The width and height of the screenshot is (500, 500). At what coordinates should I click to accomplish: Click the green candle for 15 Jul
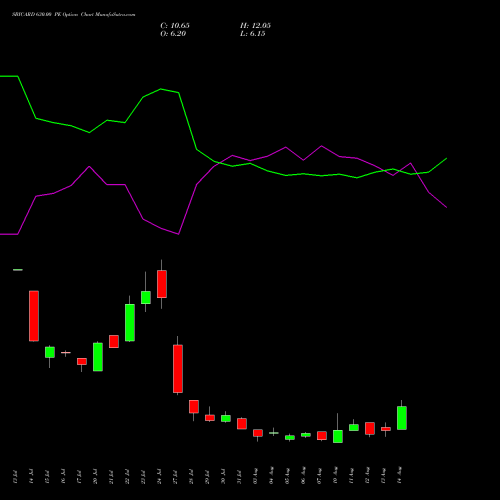click(50, 352)
